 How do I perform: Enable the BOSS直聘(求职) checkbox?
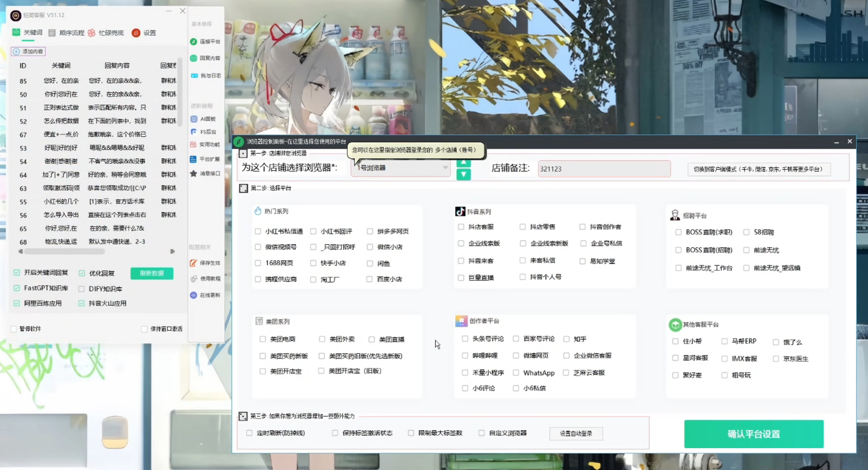click(678, 232)
